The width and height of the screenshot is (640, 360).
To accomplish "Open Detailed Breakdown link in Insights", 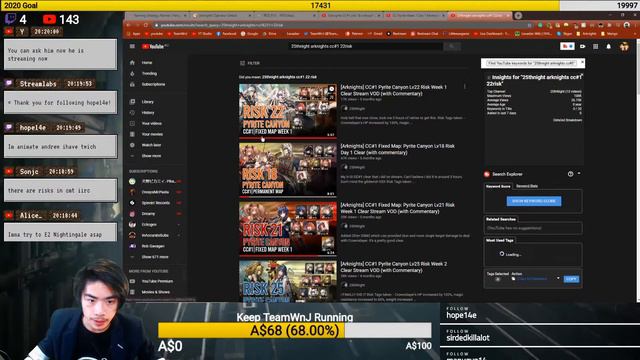I will pos(567,120).
